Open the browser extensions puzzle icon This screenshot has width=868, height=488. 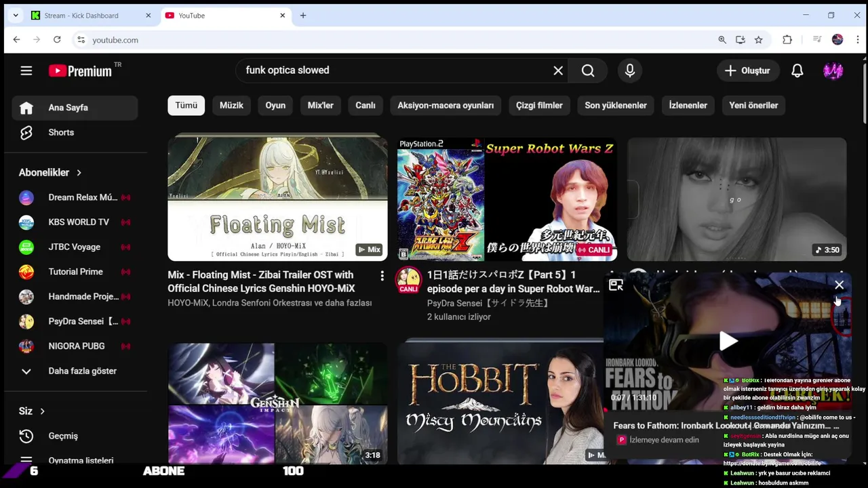(787, 40)
